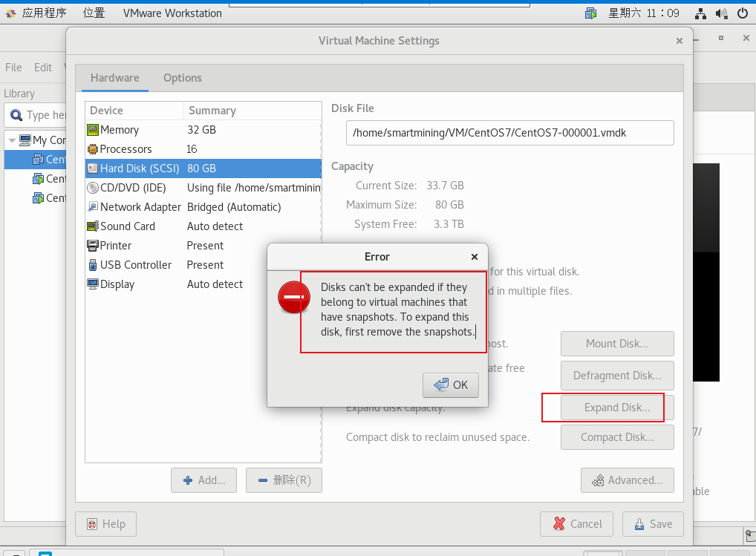Click the disk file path field

[x=509, y=133]
